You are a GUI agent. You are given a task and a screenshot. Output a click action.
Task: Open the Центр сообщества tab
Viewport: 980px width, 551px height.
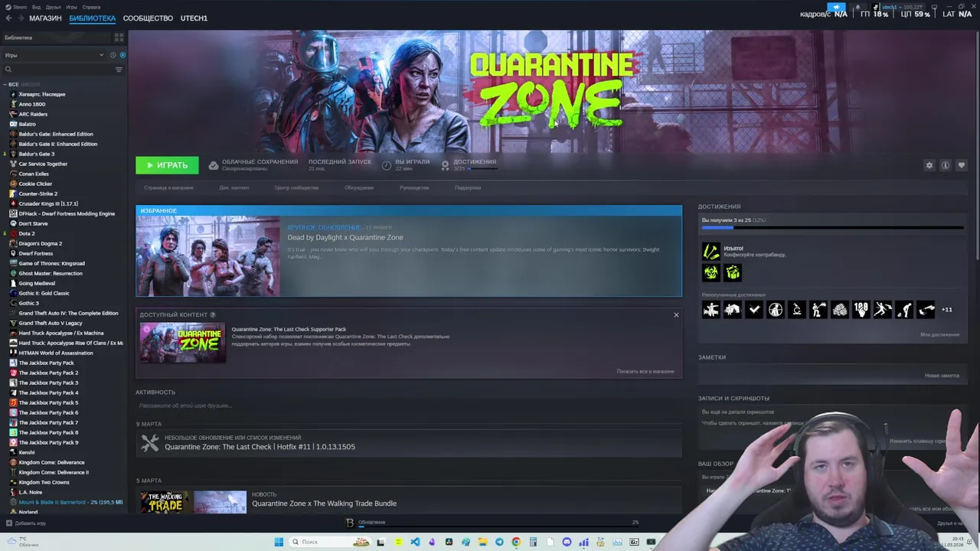(296, 187)
